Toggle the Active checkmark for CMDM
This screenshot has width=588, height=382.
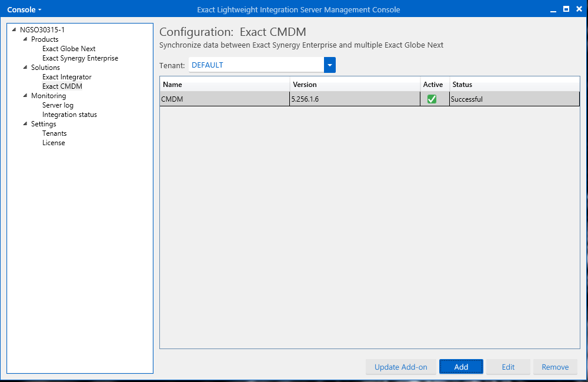point(432,99)
